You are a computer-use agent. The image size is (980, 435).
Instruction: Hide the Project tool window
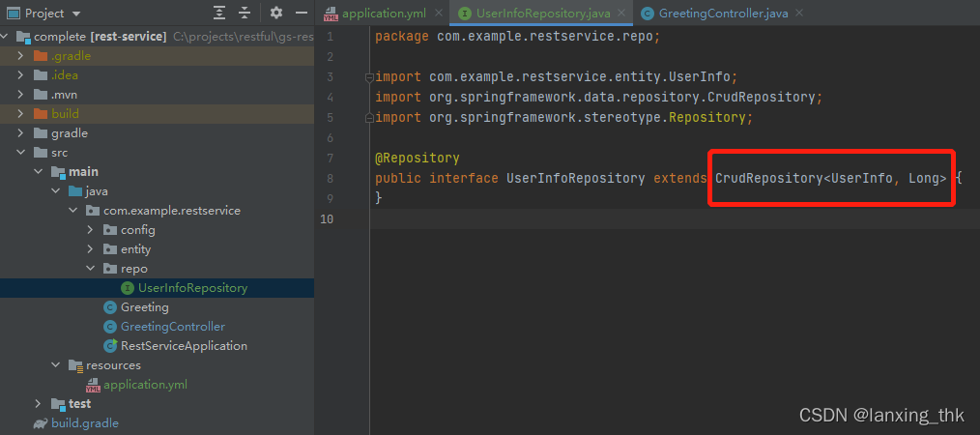[x=302, y=14]
